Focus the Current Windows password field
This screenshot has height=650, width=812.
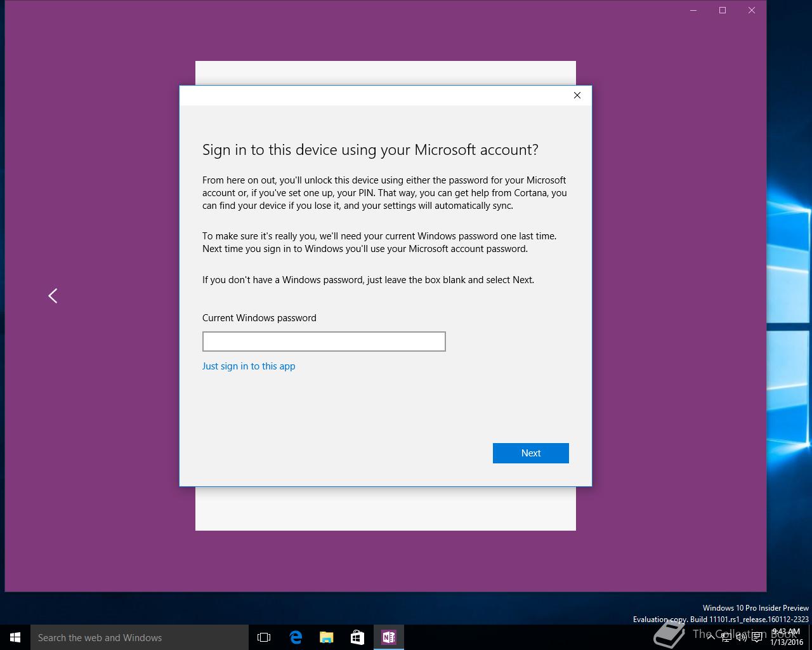click(x=324, y=342)
